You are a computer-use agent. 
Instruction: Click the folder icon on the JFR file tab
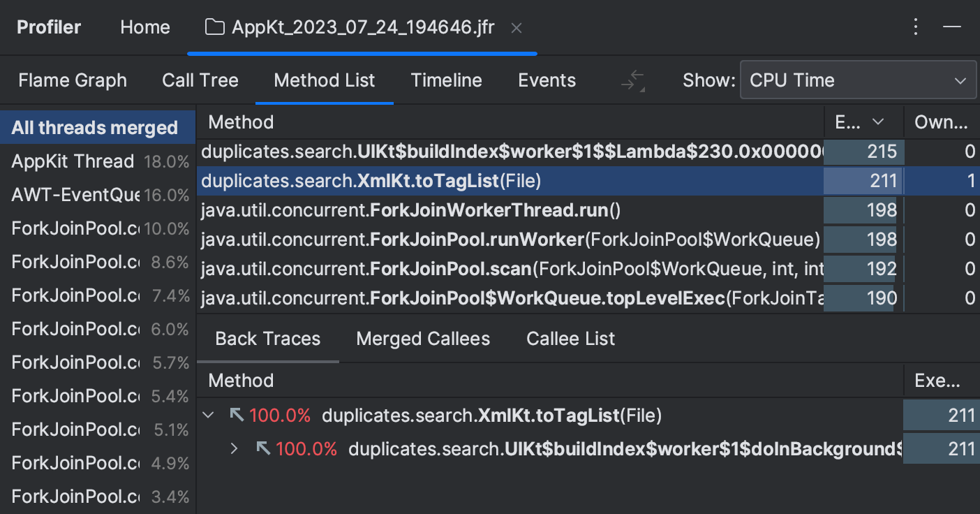tap(214, 27)
